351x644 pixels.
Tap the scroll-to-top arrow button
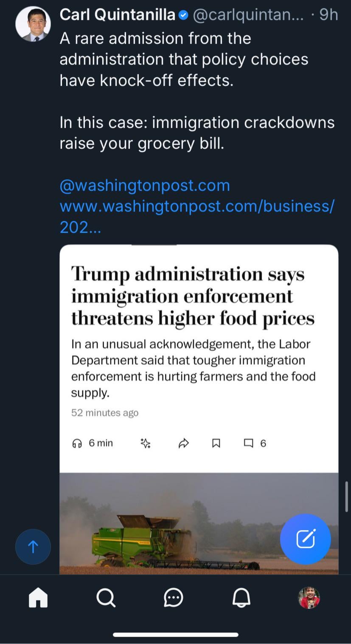coord(33,547)
